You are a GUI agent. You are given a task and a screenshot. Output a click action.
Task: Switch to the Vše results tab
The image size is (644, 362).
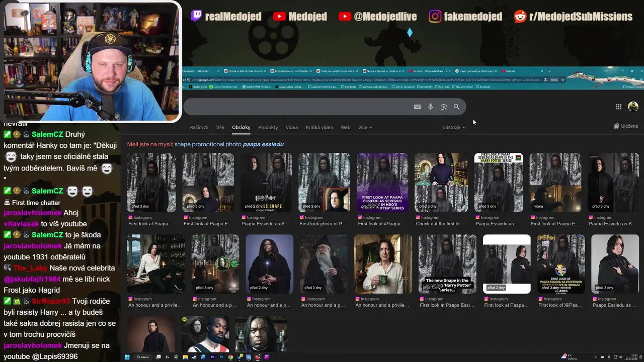[x=220, y=127]
